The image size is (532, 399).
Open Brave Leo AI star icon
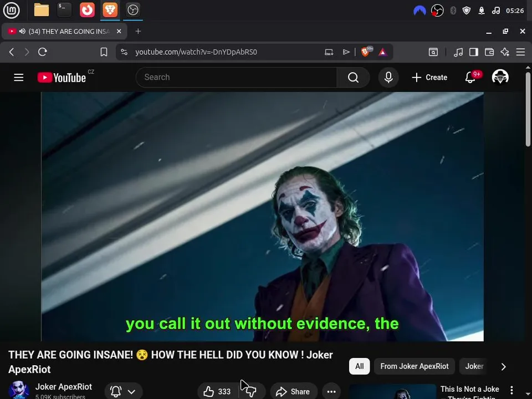[505, 52]
